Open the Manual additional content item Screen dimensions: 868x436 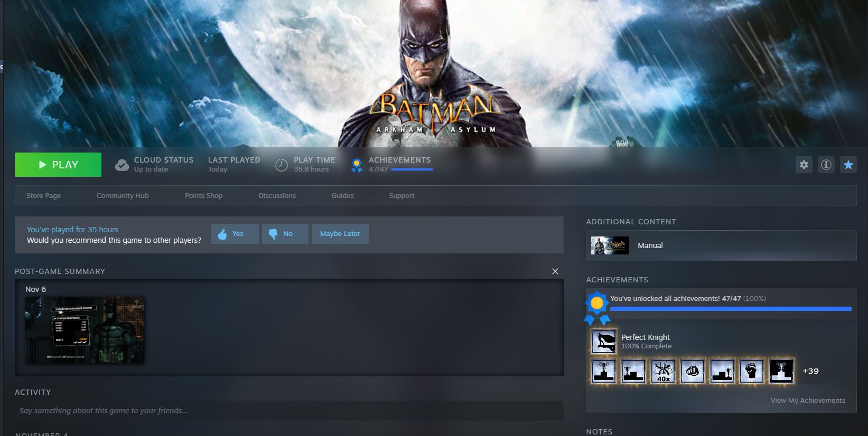pos(721,245)
